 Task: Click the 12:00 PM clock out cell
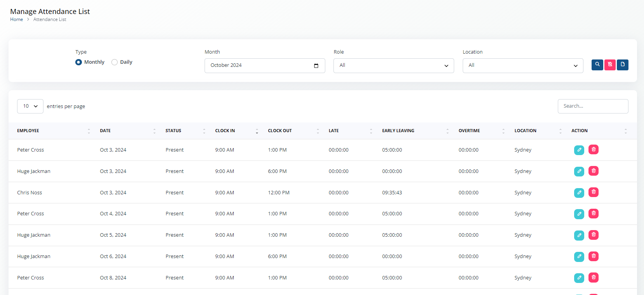point(279,192)
